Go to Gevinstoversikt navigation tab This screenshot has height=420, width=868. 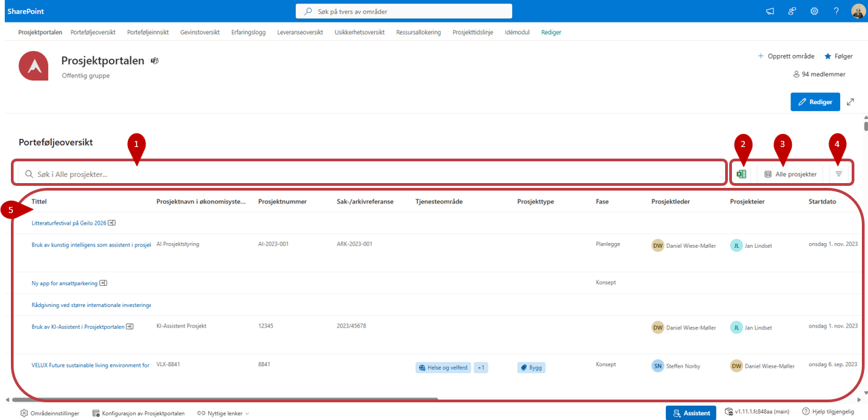tap(200, 32)
